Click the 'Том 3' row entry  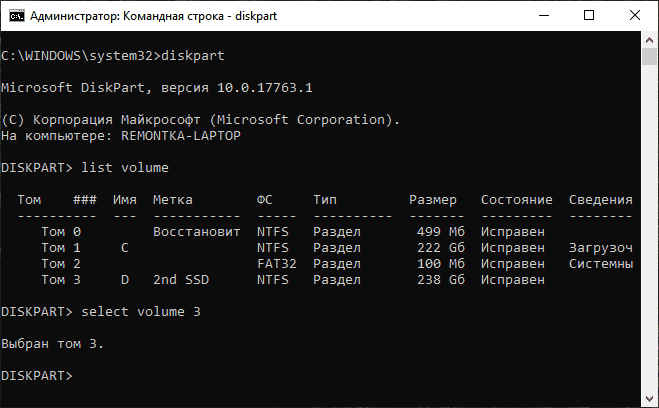[61, 280]
